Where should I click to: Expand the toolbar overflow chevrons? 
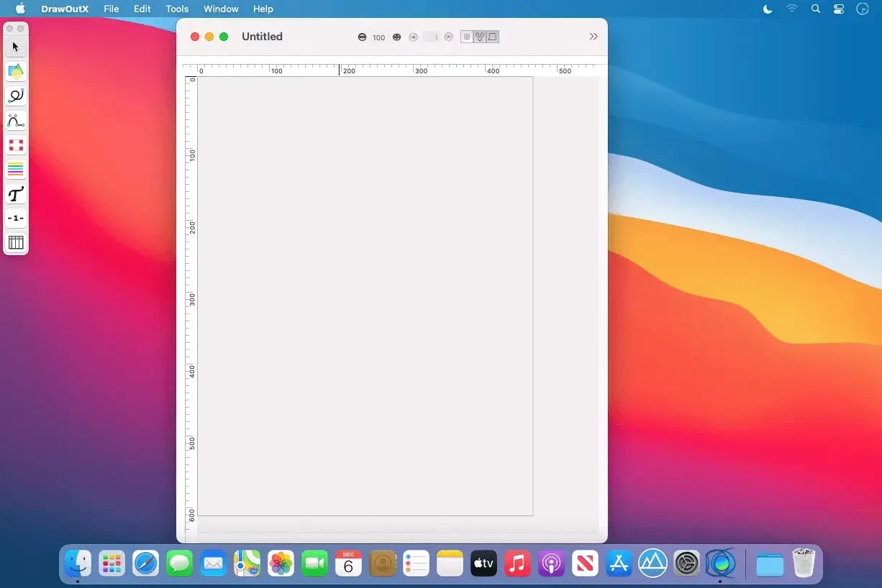593,37
